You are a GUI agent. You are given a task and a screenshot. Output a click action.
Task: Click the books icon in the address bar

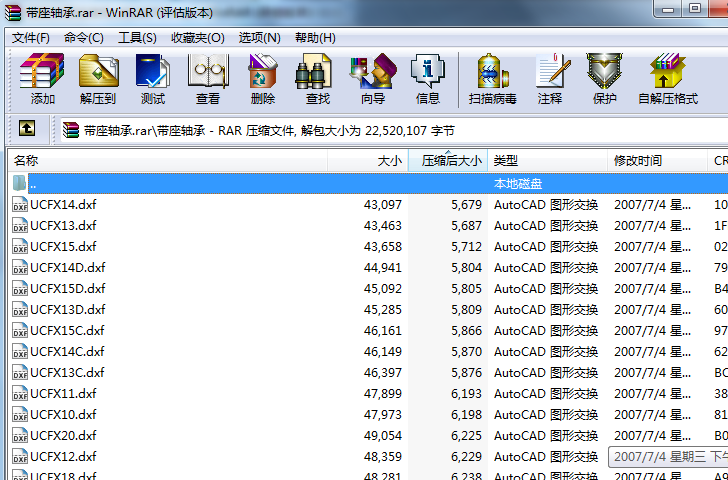[71, 130]
